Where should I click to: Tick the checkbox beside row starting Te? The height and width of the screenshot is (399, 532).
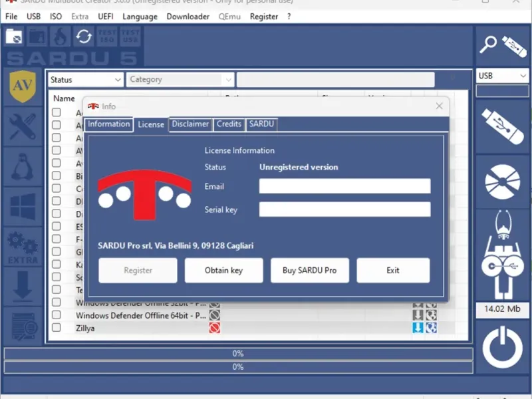[57, 289]
